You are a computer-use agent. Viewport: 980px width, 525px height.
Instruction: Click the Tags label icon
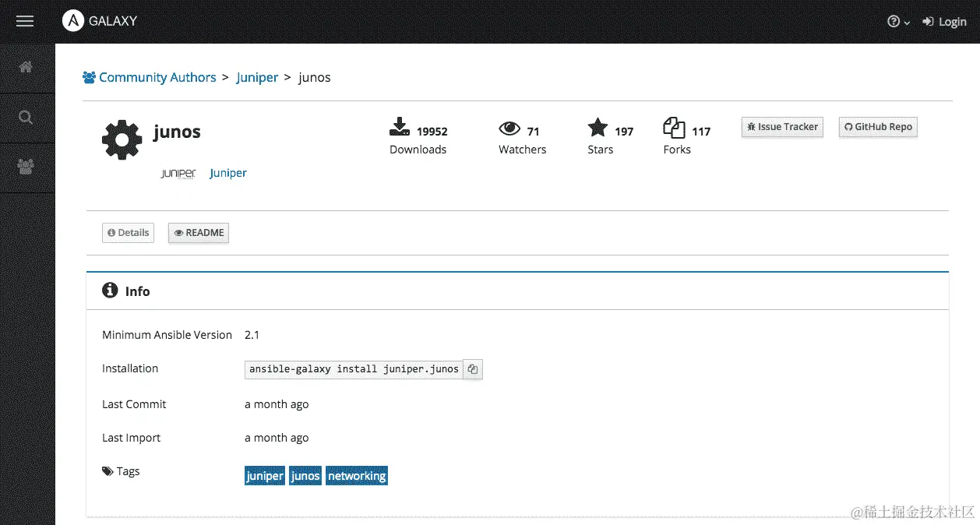[x=108, y=471]
